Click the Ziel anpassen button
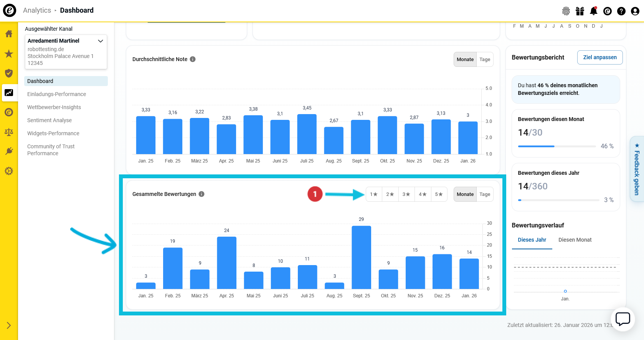 coord(599,57)
